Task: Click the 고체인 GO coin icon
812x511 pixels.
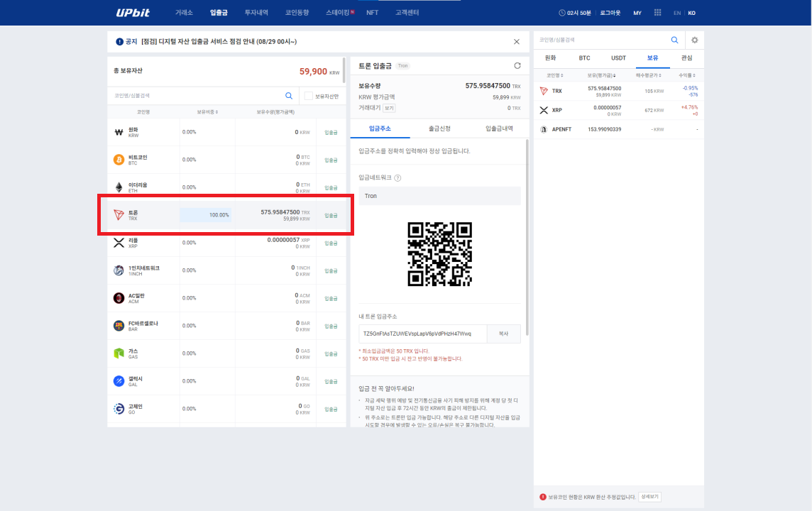Action: tap(119, 409)
